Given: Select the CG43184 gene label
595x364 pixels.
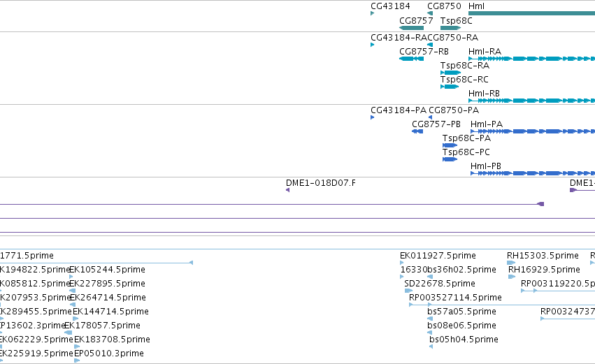Looking at the screenshot, I should [390, 6].
